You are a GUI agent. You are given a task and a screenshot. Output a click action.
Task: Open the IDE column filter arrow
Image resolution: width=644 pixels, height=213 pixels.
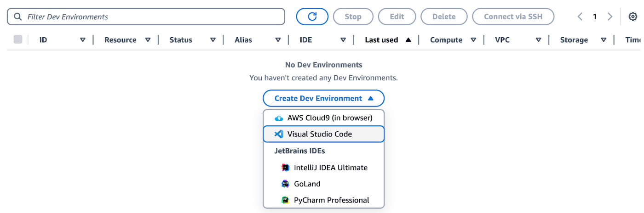click(343, 40)
